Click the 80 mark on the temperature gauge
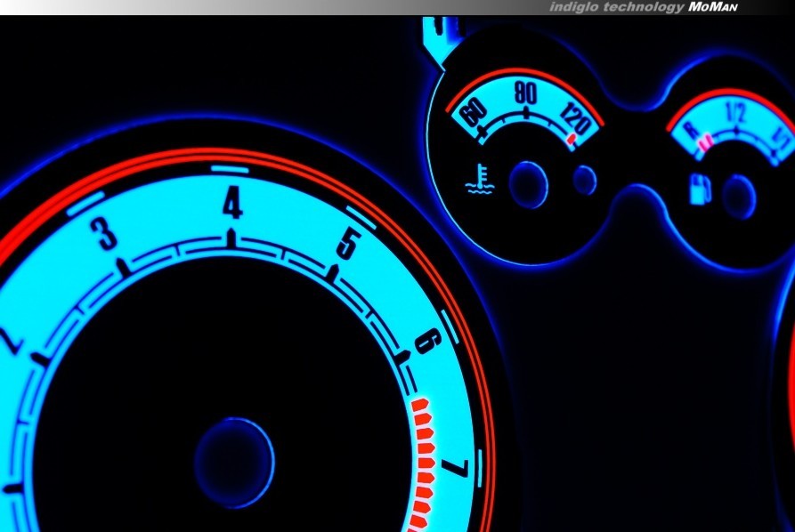Image resolution: width=795 pixels, height=532 pixels. [x=525, y=93]
